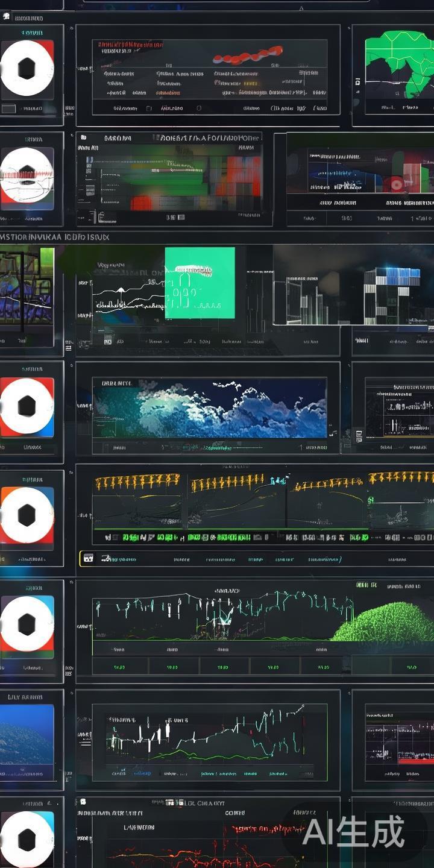Select the third green value cell under the candlestick chart
The image size is (434, 868).
pos(222,667)
